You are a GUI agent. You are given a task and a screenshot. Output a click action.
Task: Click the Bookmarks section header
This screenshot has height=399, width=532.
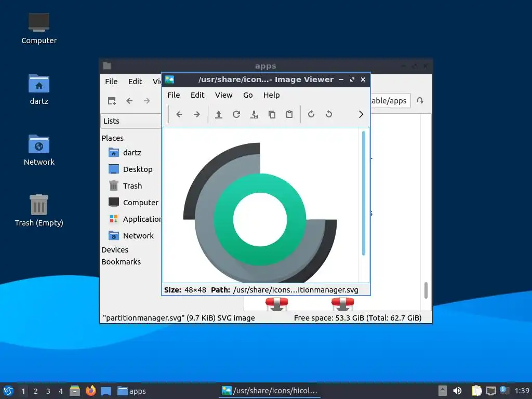tap(121, 262)
